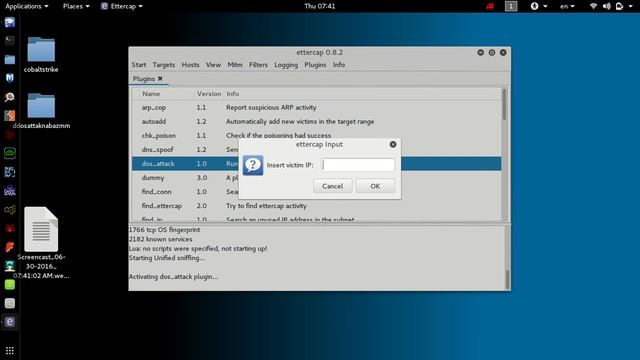Focus the Insert victim IP field

[358, 165]
